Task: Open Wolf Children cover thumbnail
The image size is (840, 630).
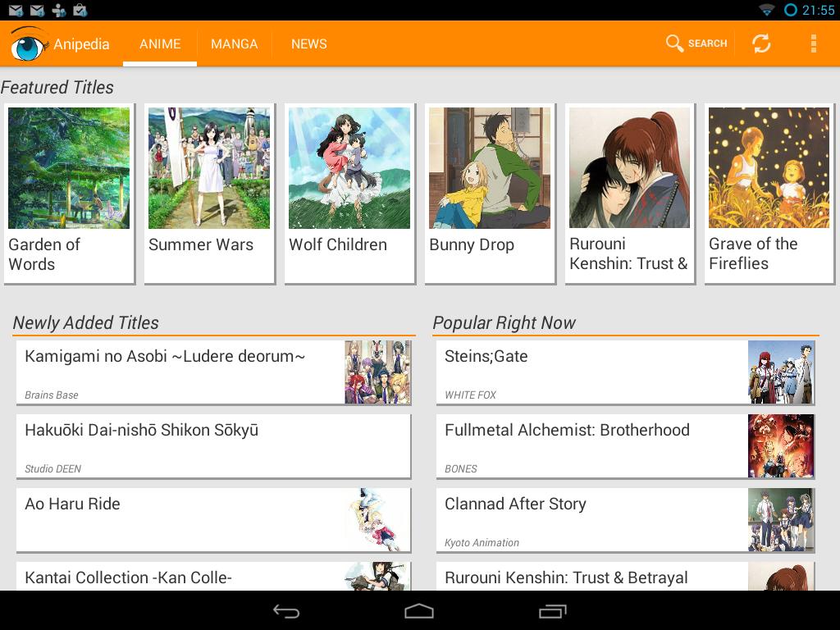Action: click(x=349, y=168)
